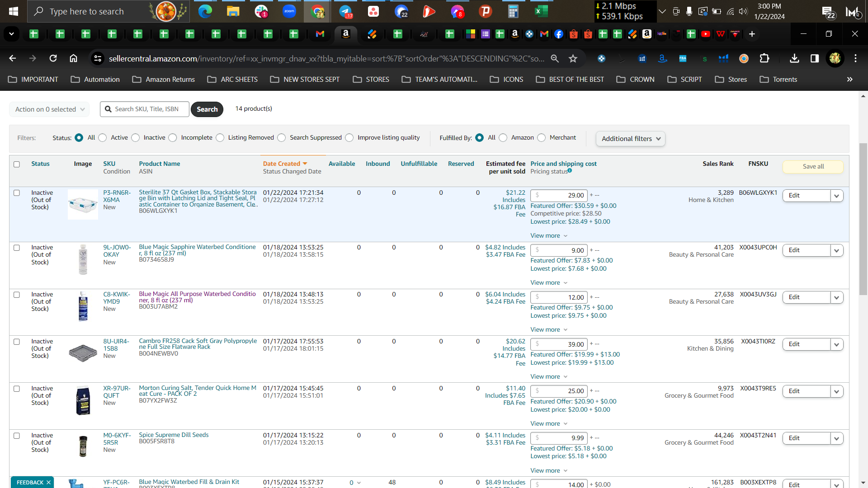Go to the browser home page
868x488 pixels.
73,58
